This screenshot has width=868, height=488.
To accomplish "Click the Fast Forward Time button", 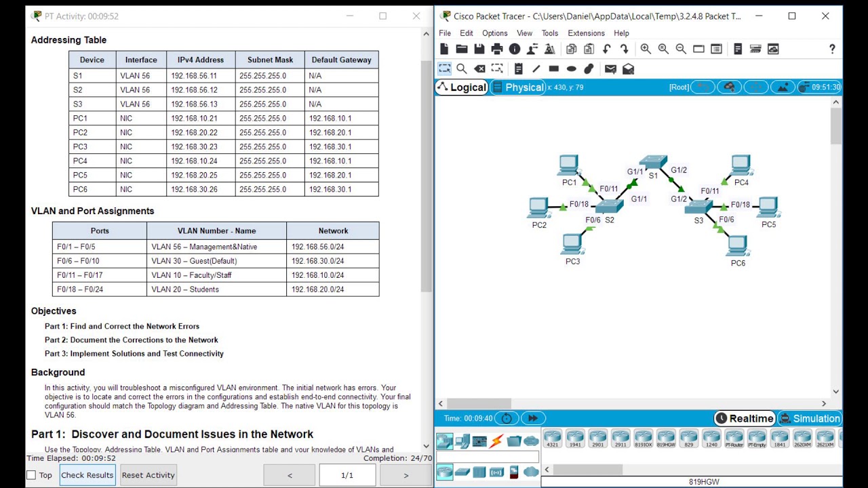I will (x=532, y=418).
